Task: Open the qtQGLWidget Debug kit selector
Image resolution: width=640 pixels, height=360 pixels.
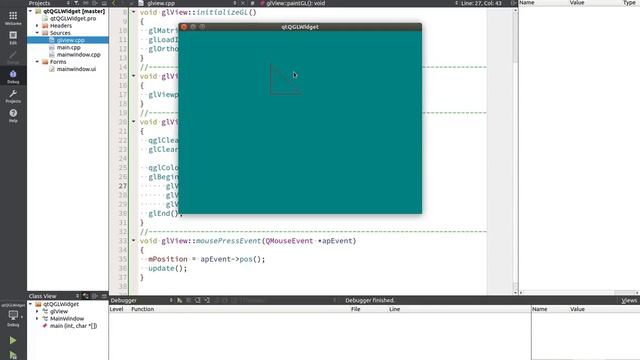Action: click(x=13, y=316)
